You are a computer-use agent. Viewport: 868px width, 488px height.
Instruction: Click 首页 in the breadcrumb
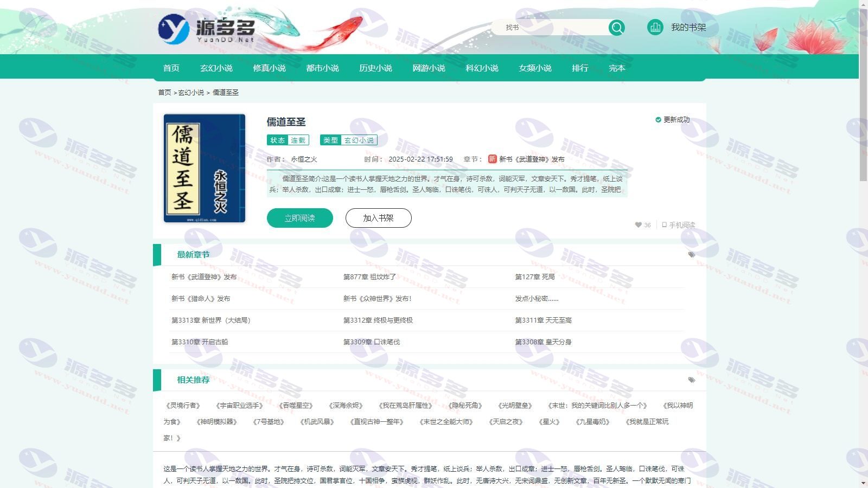tap(164, 93)
